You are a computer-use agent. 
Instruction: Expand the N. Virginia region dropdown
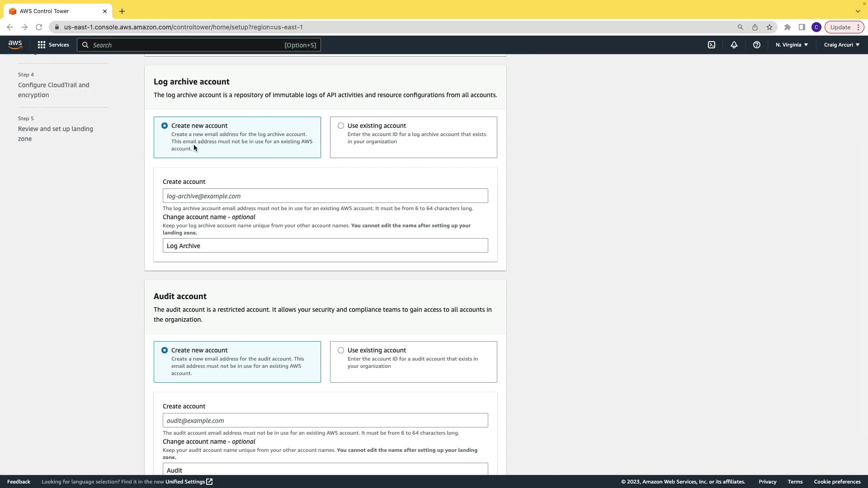tap(792, 45)
